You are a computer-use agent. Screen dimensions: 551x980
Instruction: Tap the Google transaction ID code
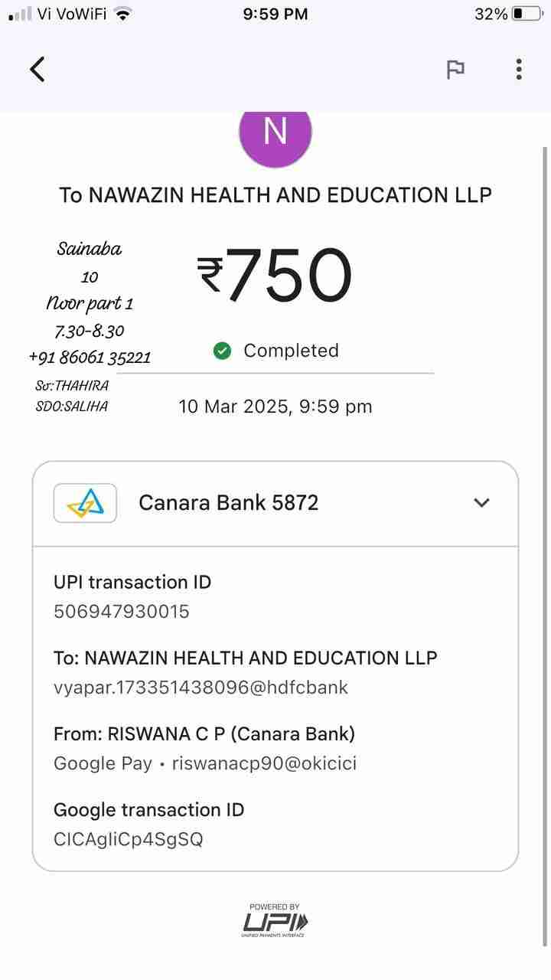(x=129, y=839)
